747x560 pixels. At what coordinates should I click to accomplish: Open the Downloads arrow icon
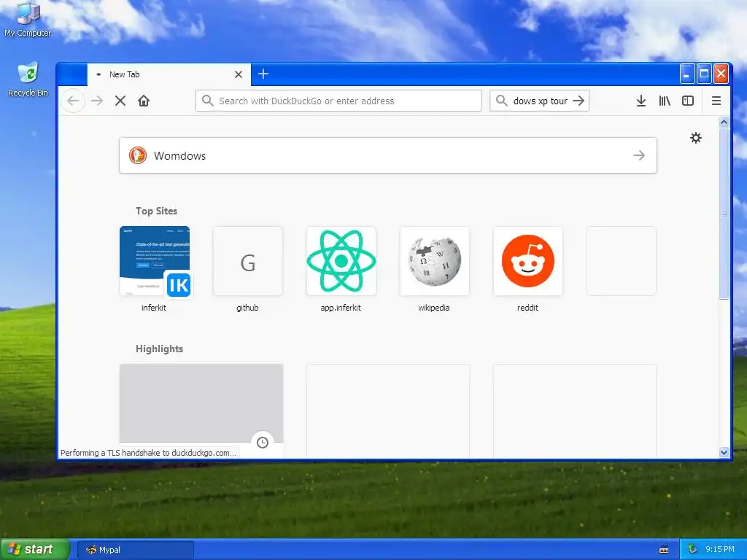tap(641, 101)
